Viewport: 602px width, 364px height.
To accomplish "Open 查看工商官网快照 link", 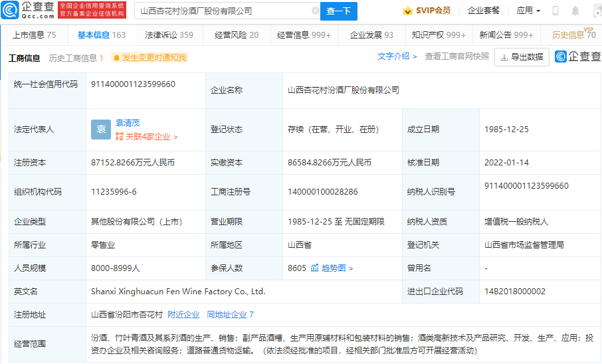I will [x=457, y=56].
